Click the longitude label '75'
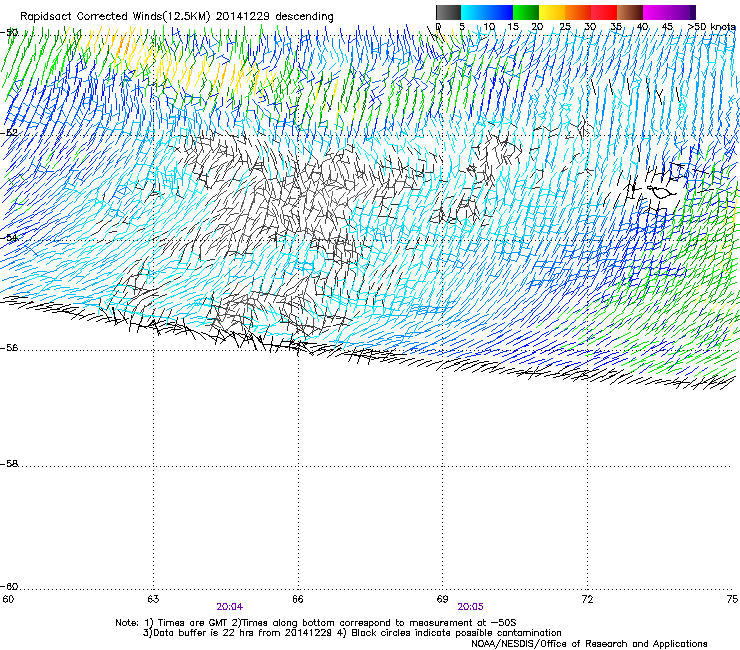This screenshot has height=650, width=740. 732,599
